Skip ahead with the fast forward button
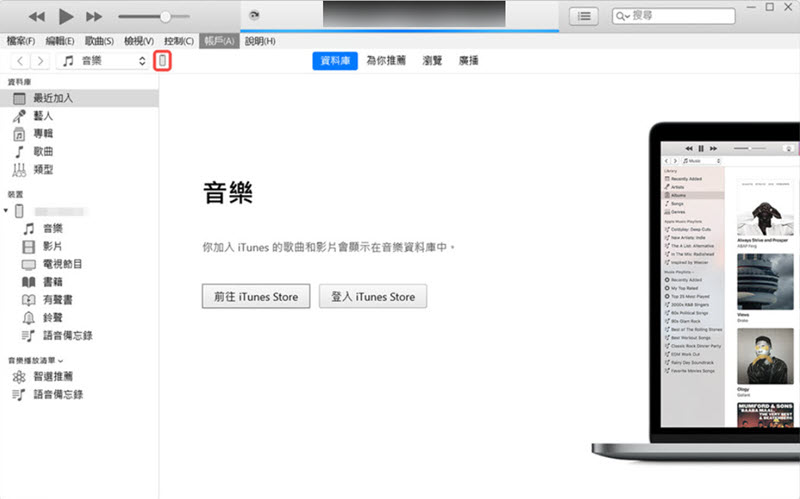This screenshot has height=499, width=800. click(x=94, y=17)
